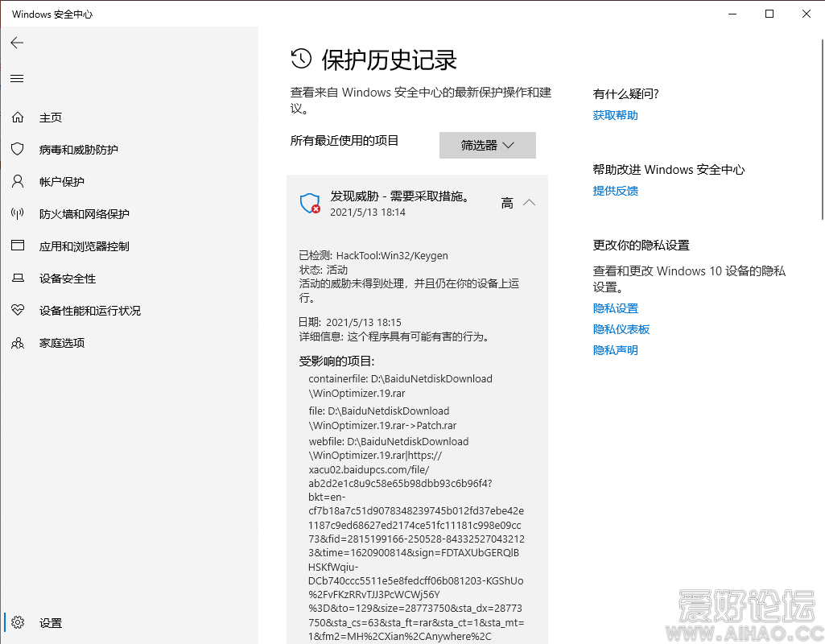Click the 保护历史记录 page title

coord(389,60)
